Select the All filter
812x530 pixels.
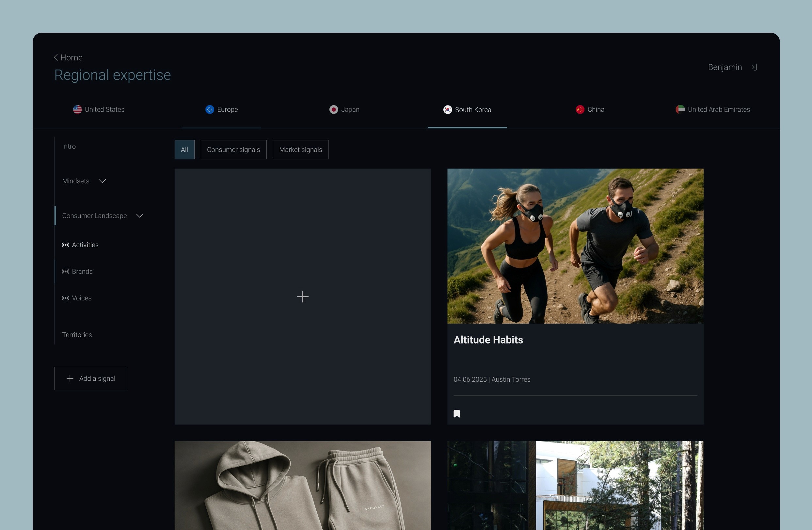click(184, 150)
